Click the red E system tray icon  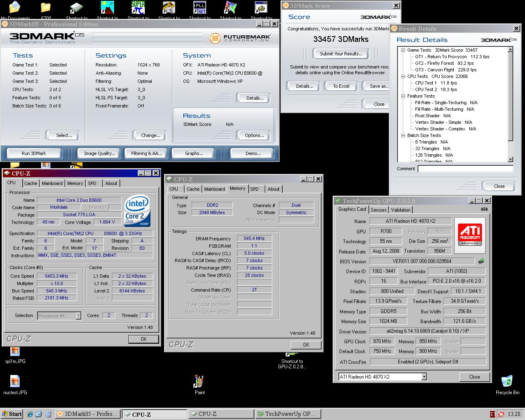493,414
